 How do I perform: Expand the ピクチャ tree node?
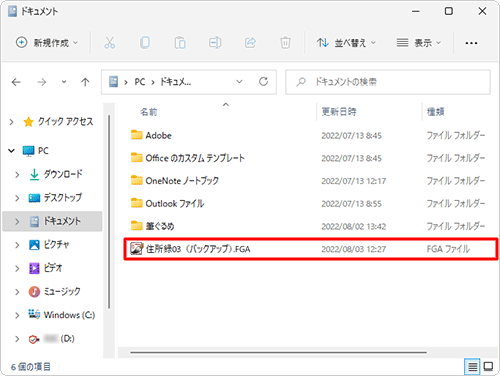point(17,245)
